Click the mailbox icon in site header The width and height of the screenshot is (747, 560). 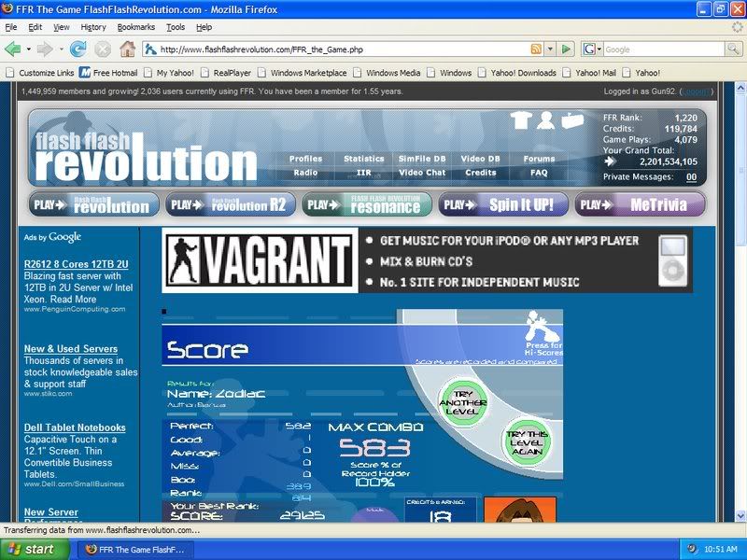(x=571, y=120)
